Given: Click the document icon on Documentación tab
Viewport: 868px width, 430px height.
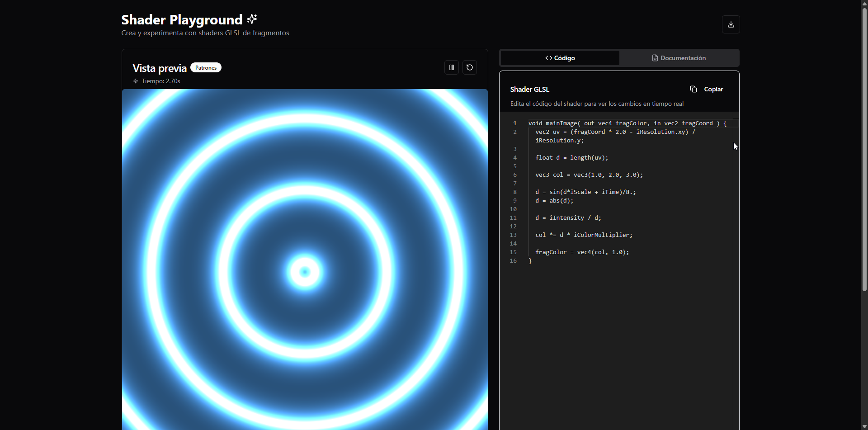Looking at the screenshot, I should pyautogui.click(x=656, y=58).
